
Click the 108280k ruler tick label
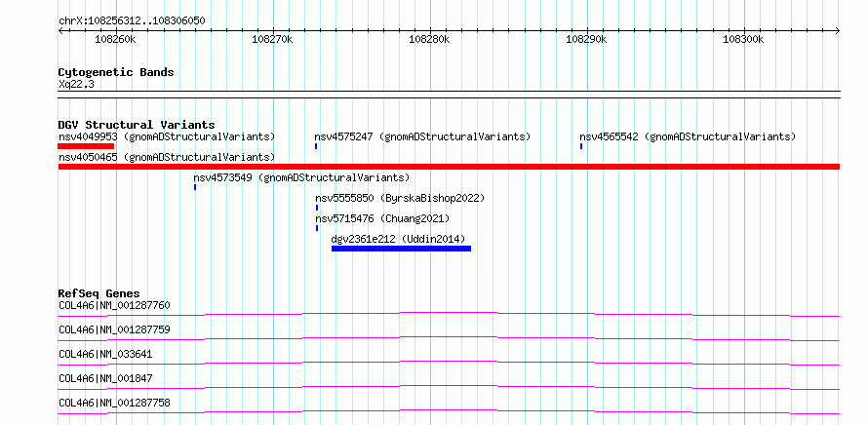pos(429,39)
